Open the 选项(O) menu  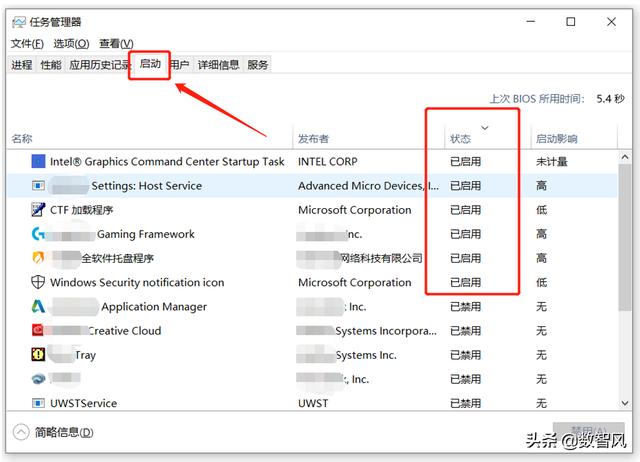coord(71,43)
